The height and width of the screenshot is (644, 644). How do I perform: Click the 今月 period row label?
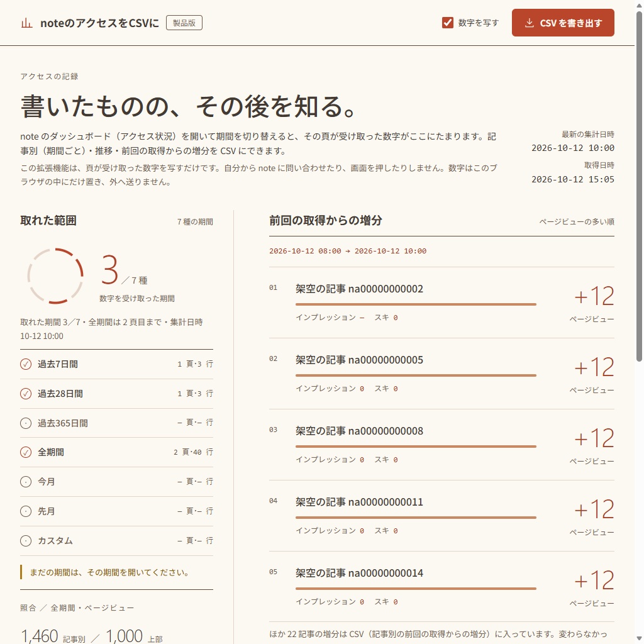pos(46,482)
